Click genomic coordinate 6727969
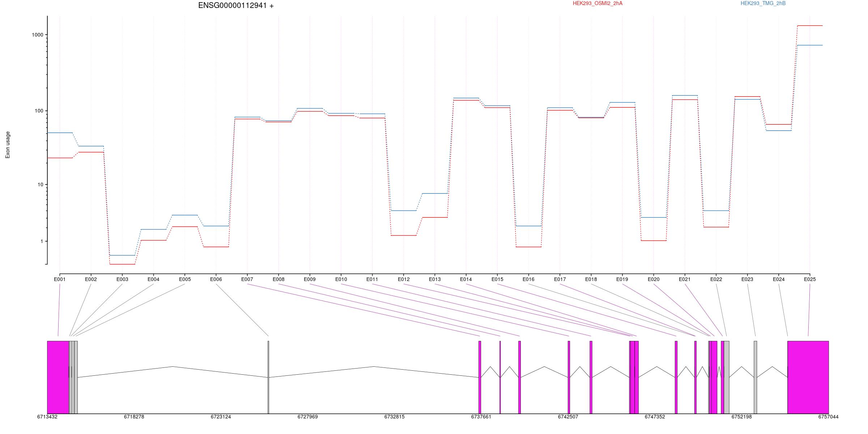Viewport: 868px width, 434px height. coord(308,417)
